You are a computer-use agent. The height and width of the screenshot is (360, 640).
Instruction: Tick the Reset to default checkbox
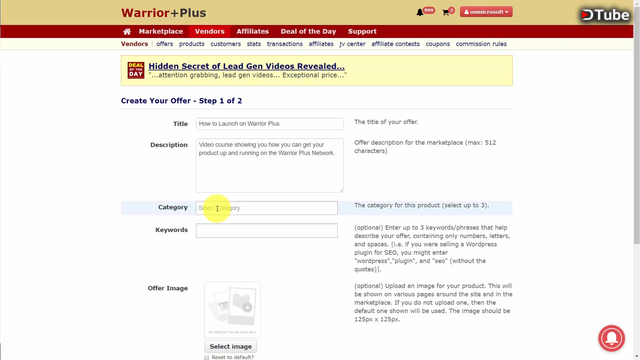click(x=207, y=358)
